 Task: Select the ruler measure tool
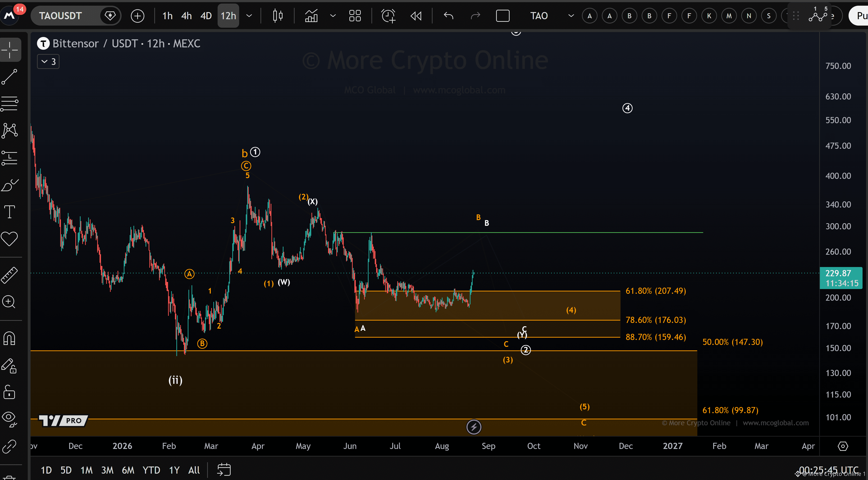pyautogui.click(x=10, y=275)
